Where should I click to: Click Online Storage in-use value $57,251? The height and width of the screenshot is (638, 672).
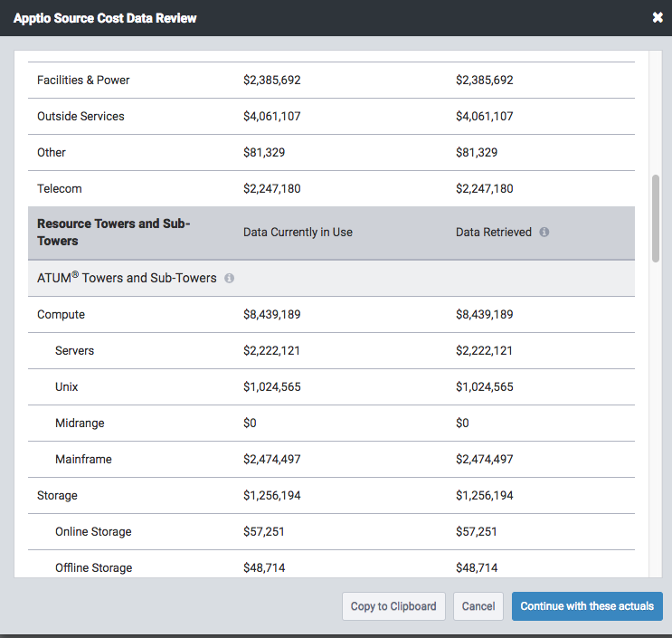click(x=264, y=532)
